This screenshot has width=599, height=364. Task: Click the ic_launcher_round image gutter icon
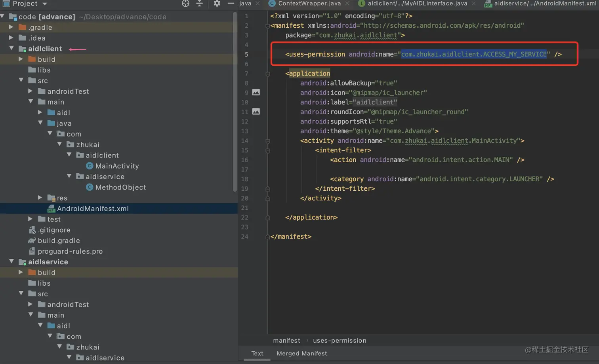click(x=256, y=112)
